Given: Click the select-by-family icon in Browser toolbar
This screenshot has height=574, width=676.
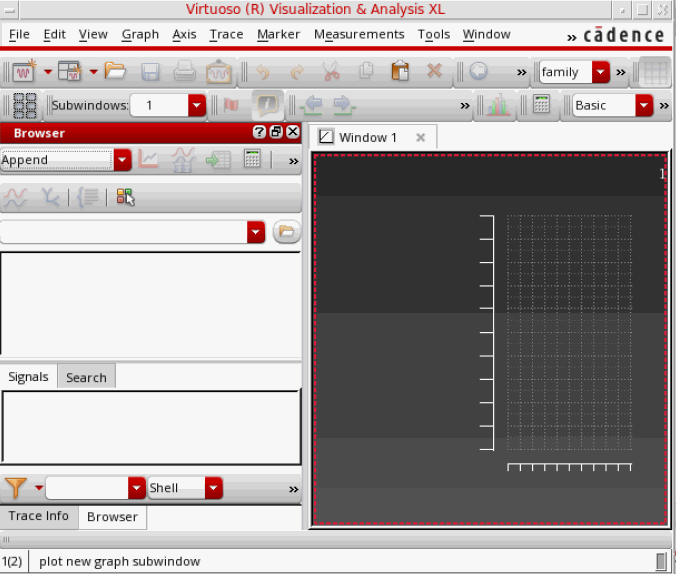Looking at the screenshot, I should (x=125, y=197).
